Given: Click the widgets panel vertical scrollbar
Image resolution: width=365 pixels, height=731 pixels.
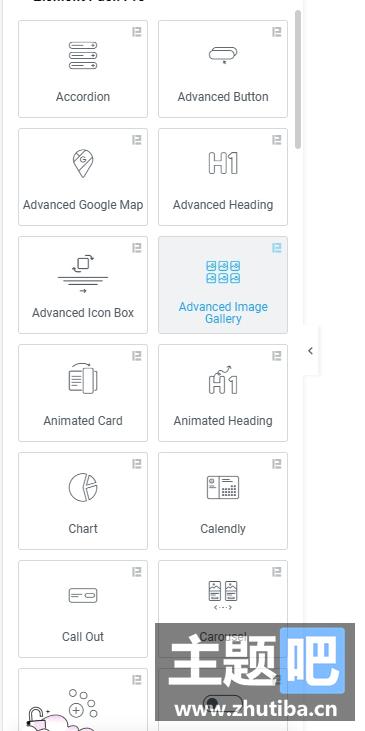Looking at the screenshot, I should click(x=298, y=79).
